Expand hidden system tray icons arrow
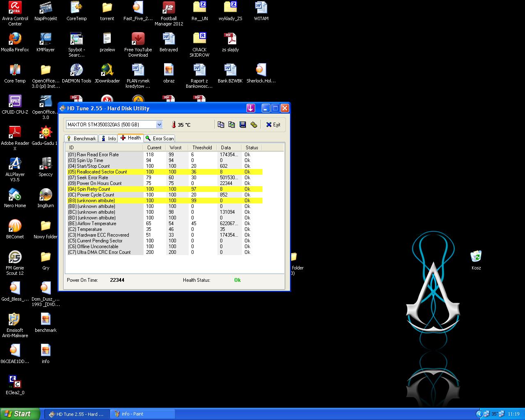525x420 pixels. [x=479, y=414]
